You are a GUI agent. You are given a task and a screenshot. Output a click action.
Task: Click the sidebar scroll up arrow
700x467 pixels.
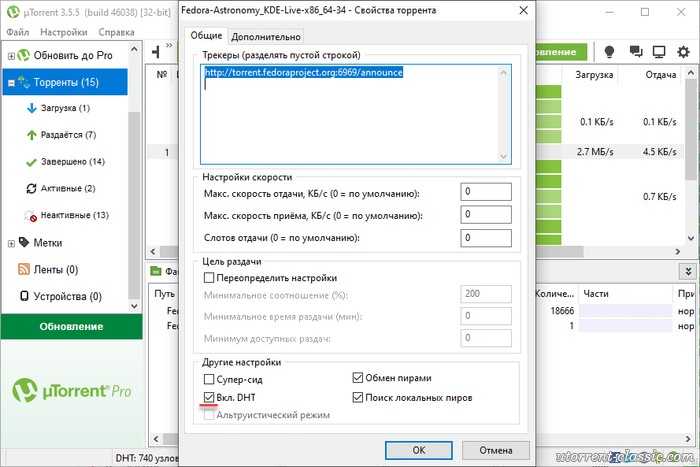pos(134,49)
